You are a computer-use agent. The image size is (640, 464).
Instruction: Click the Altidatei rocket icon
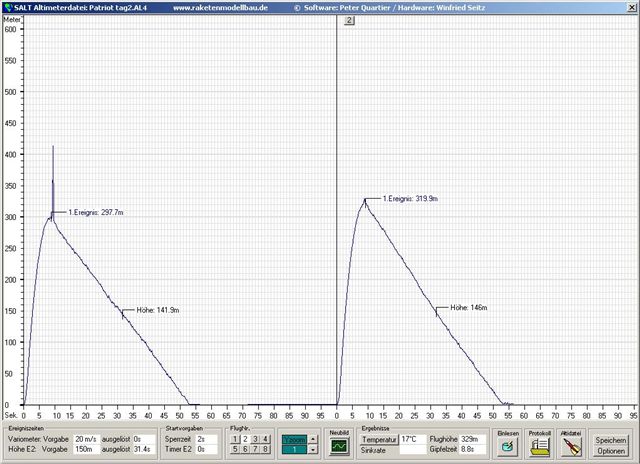571,445
